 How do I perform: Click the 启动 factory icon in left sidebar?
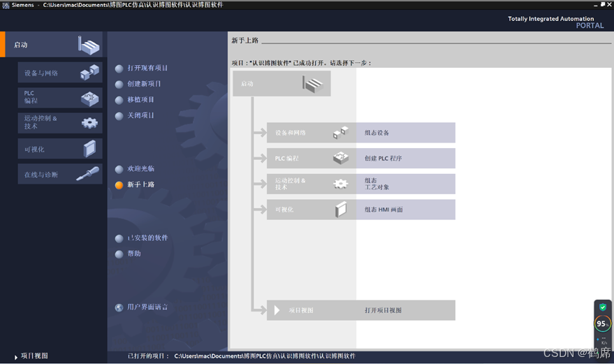pos(88,45)
